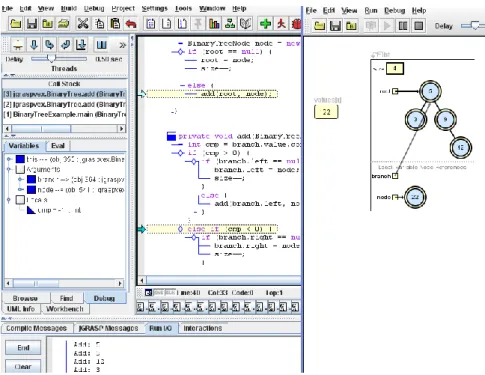Switch to the Find tab
The width and height of the screenshot is (485, 375).
click(67, 298)
